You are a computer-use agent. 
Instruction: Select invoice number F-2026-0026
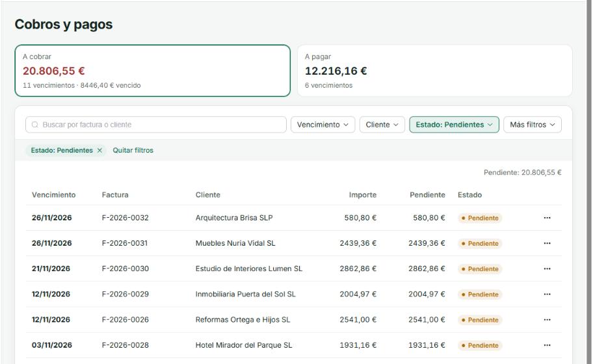point(125,320)
